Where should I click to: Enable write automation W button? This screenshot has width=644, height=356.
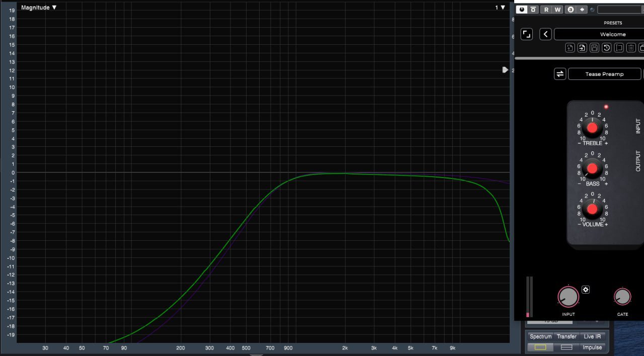pos(557,10)
